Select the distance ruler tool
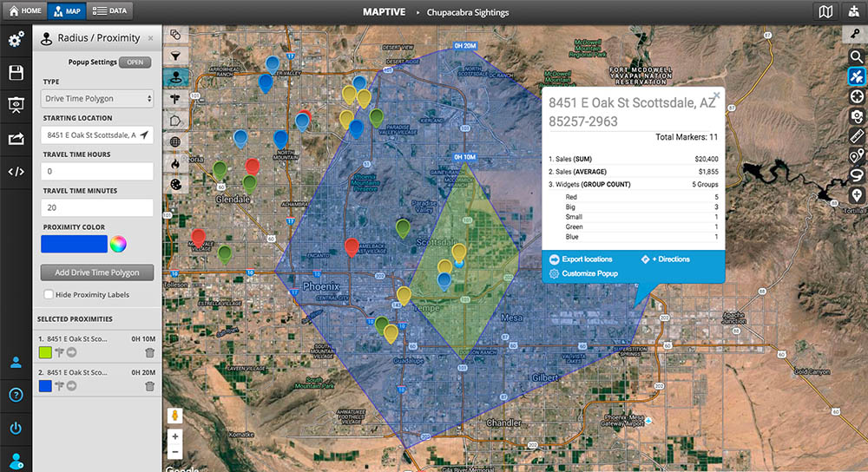The image size is (868, 472). [857, 136]
